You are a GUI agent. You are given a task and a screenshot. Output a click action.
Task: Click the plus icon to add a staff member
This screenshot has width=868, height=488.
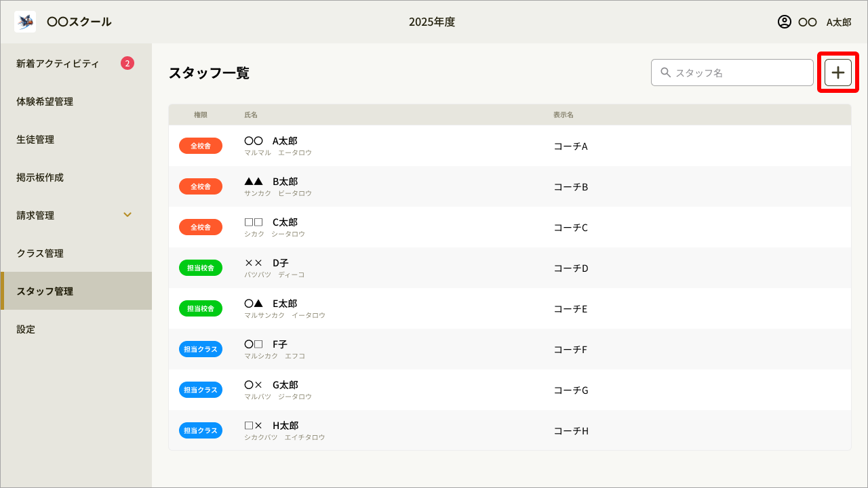pos(838,72)
